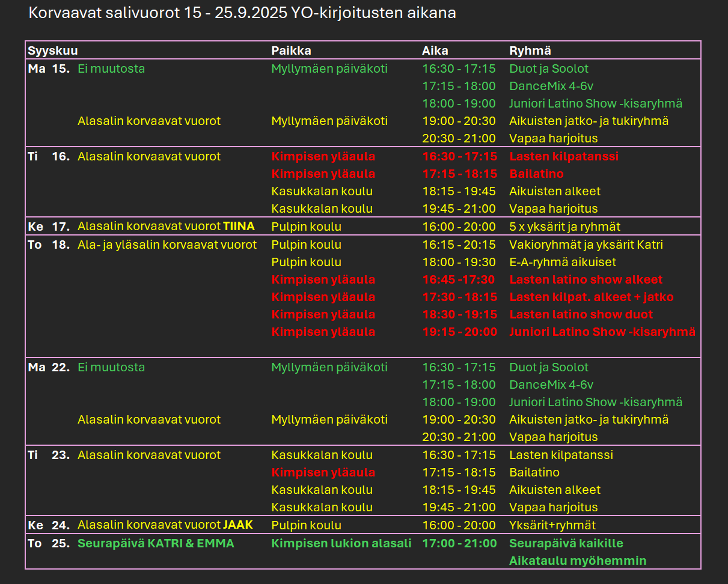The width and height of the screenshot is (728, 584).
Task: Select the time '16:15 - 20:15'
Action: (x=459, y=245)
